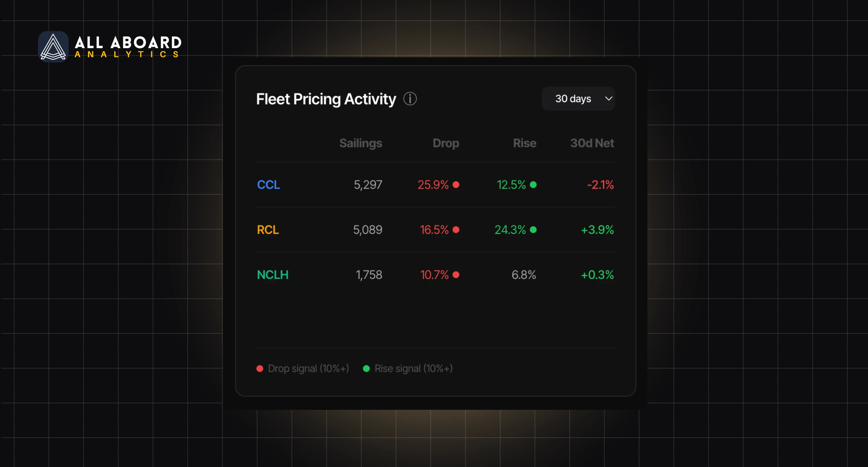This screenshot has width=868, height=467.
Task: Open the RCL ticker link
Action: point(268,230)
